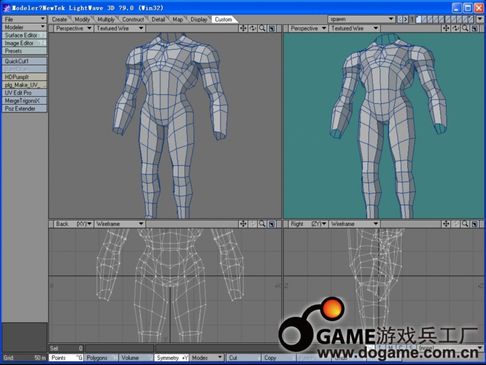The height and width of the screenshot is (365, 486).
Task: Open the Modeler dropdown menu
Action: [24, 27]
